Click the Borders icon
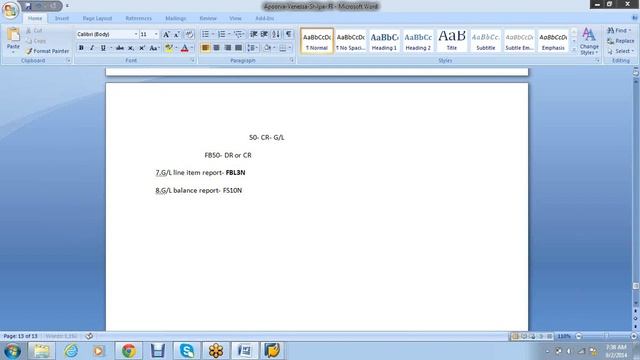 click(283, 48)
